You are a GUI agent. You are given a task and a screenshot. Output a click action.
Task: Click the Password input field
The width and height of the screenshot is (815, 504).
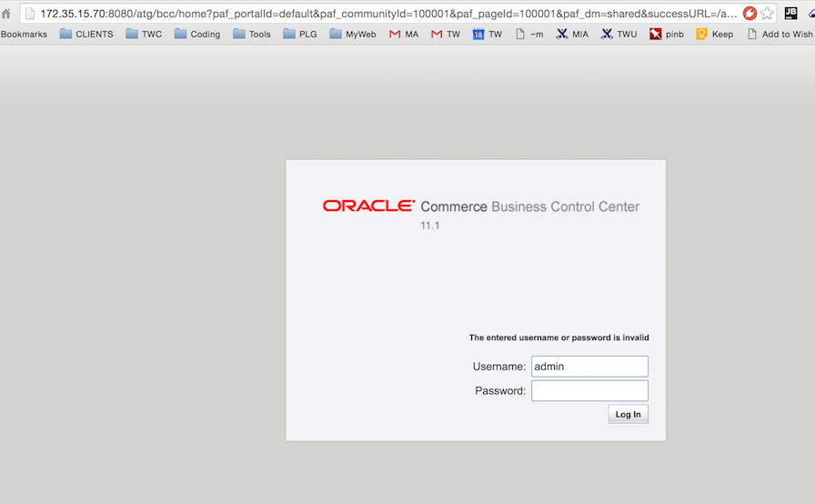click(x=589, y=390)
